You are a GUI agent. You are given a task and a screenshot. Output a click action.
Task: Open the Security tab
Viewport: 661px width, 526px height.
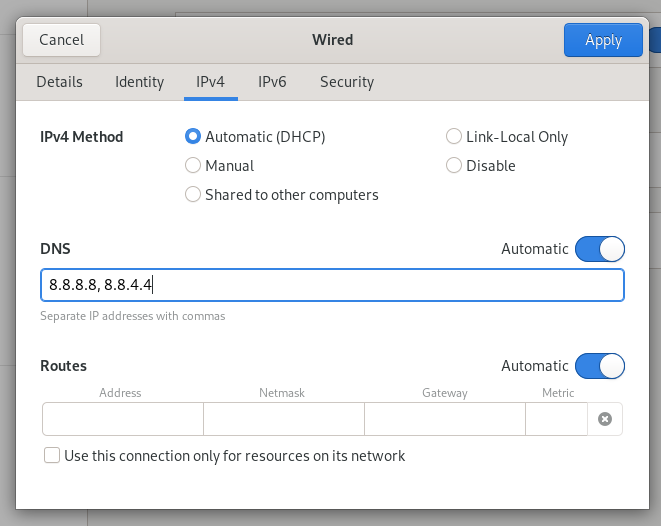pyautogui.click(x=347, y=82)
